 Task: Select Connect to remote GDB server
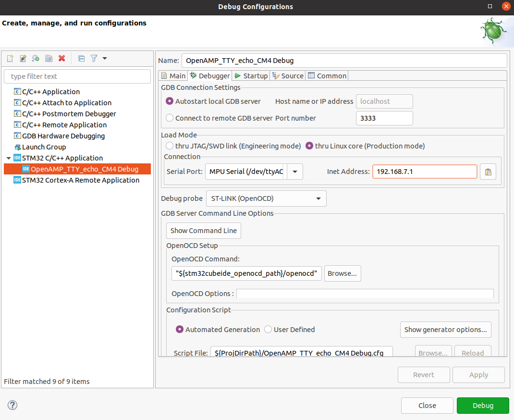click(219, 118)
